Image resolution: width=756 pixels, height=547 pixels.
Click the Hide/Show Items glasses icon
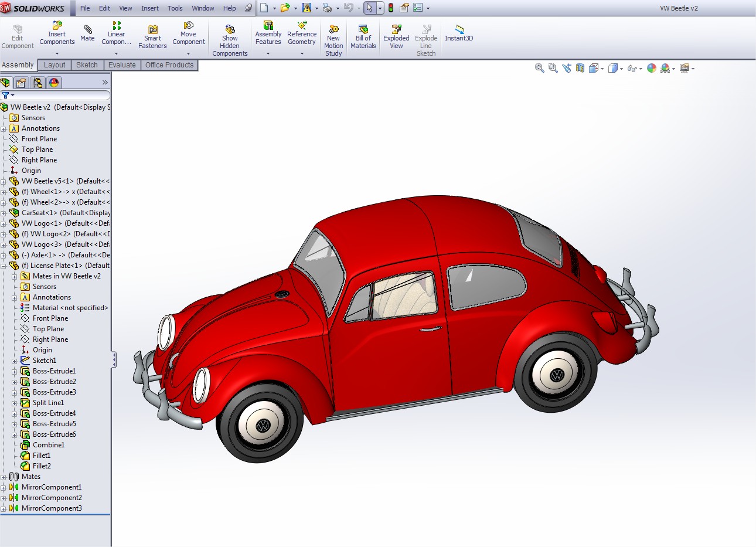click(x=632, y=69)
